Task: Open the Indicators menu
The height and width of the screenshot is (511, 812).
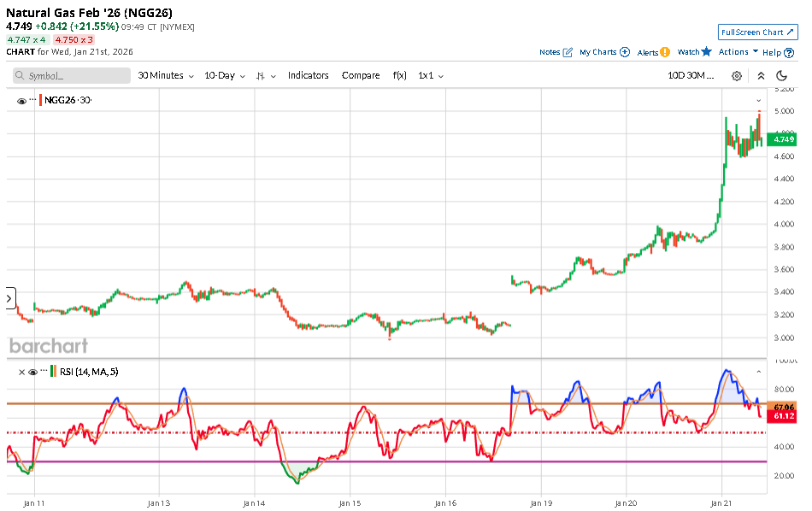Action: click(x=308, y=76)
